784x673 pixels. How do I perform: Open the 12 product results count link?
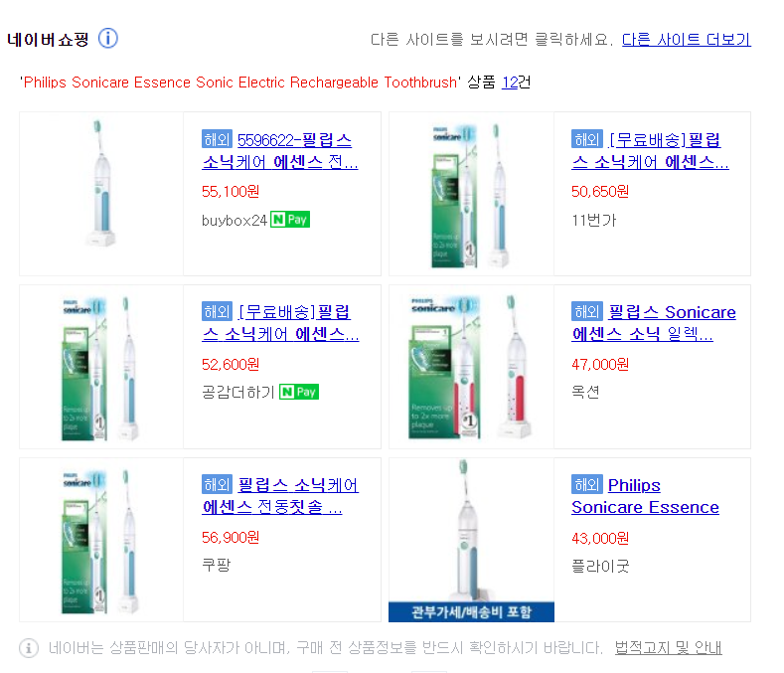[510, 83]
